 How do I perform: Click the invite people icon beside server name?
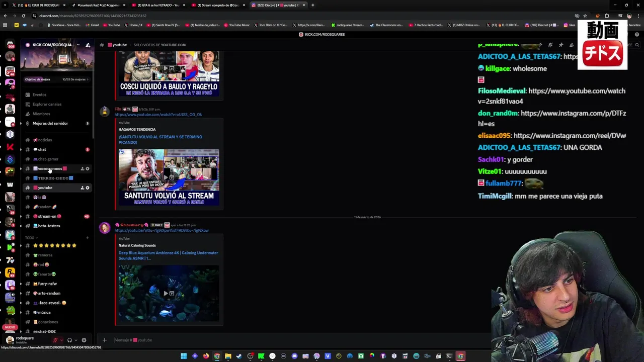88,45
